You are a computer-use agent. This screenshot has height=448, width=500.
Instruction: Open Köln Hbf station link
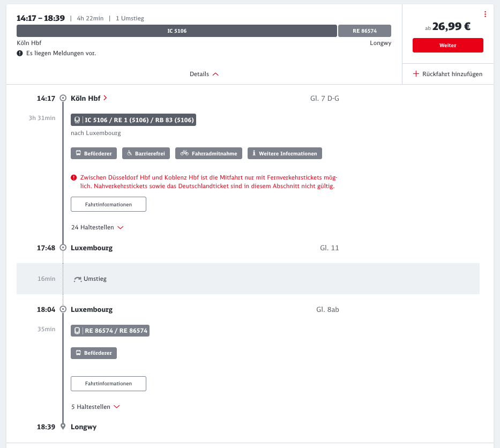(89, 98)
